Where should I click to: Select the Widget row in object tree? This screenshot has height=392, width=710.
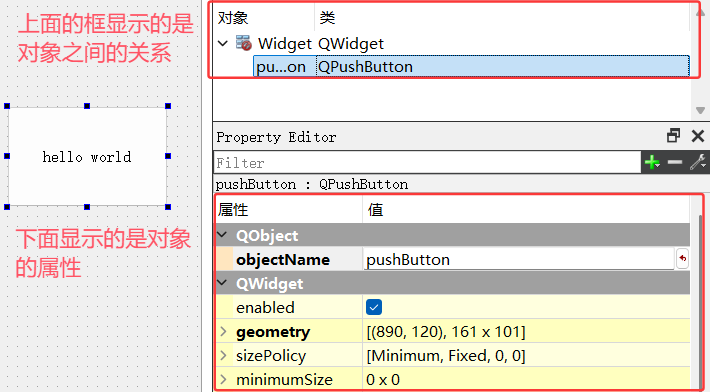click(x=453, y=43)
